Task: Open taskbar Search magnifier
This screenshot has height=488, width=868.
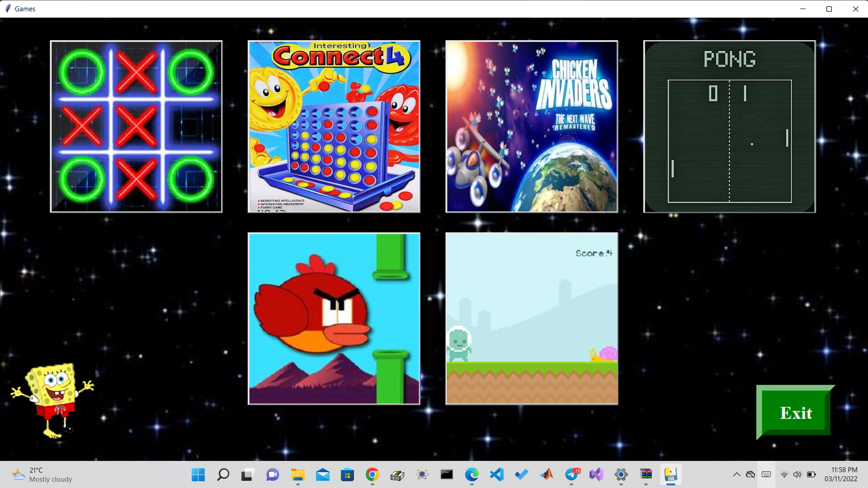Action: (223, 474)
